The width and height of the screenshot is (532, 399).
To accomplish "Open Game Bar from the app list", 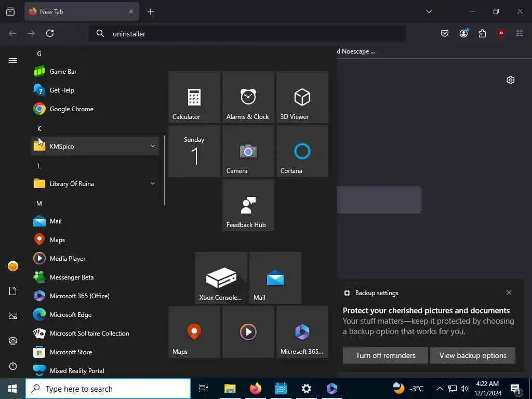I will pyautogui.click(x=95, y=72).
